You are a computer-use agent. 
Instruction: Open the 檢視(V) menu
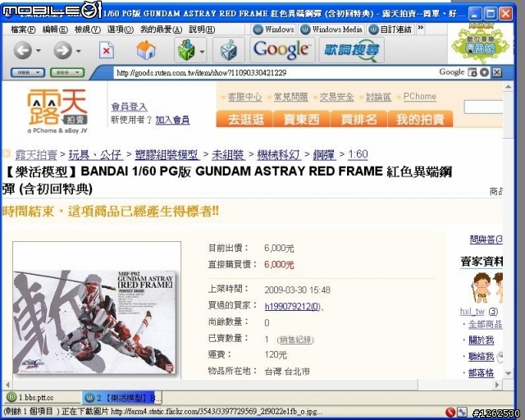click(x=88, y=30)
